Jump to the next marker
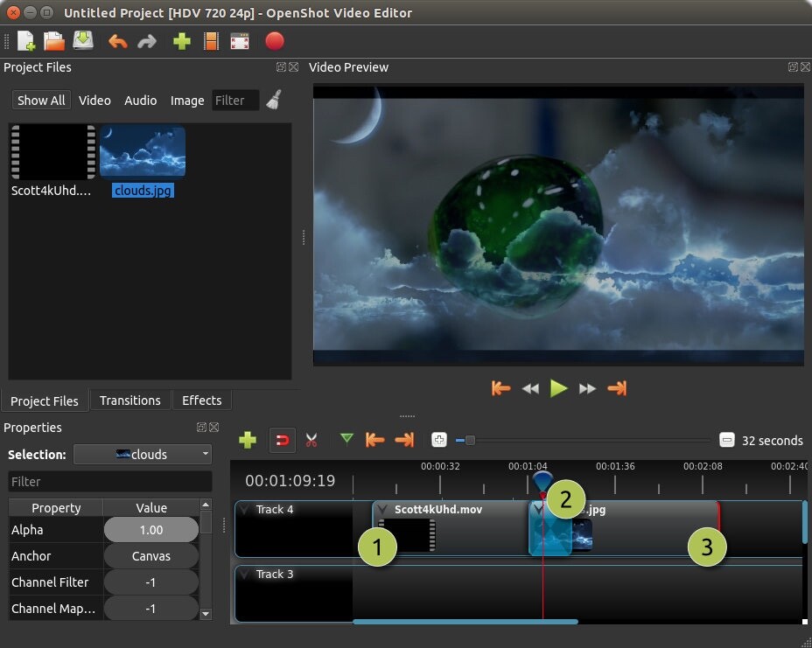This screenshot has width=812, height=648. pyautogui.click(x=403, y=440)
